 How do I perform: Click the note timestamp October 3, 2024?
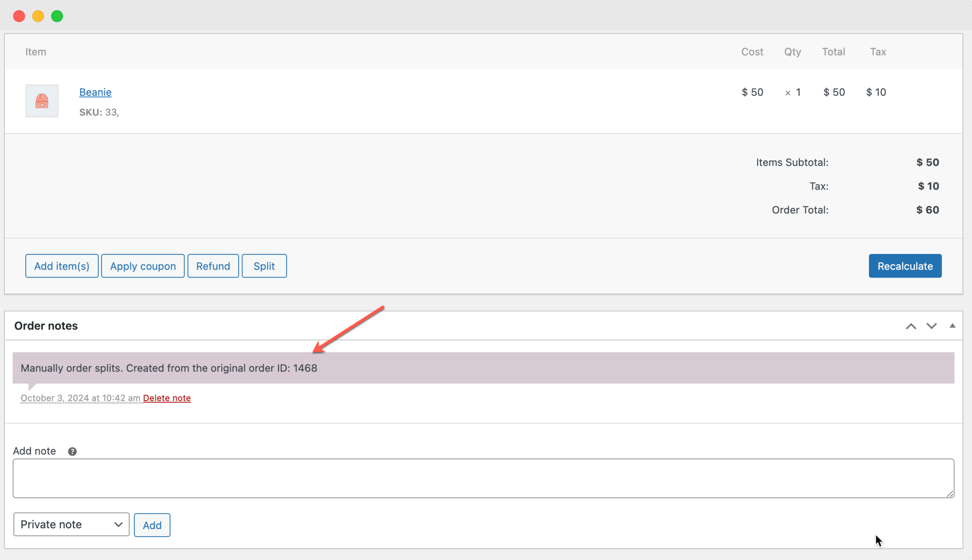(x=80, y=398)
